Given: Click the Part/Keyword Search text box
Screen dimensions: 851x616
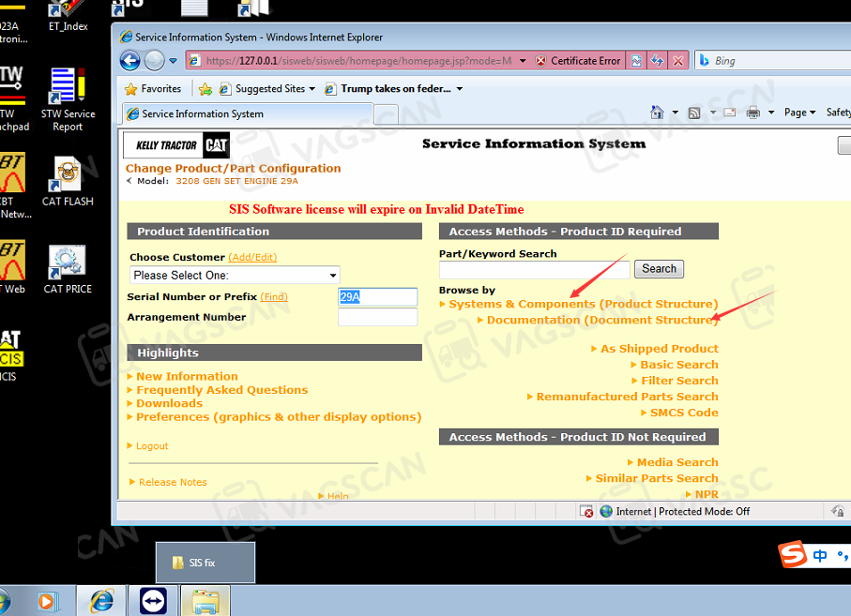Looking at the screenshot, I should pos(535,269).
